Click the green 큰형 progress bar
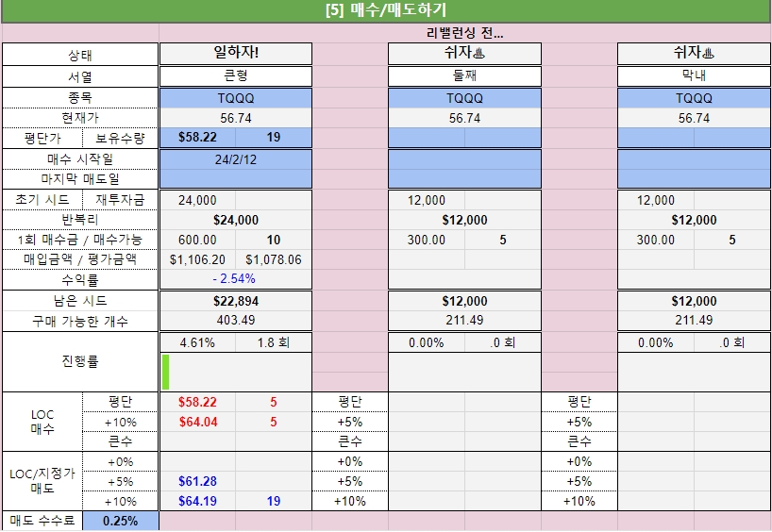 (165, 372)
